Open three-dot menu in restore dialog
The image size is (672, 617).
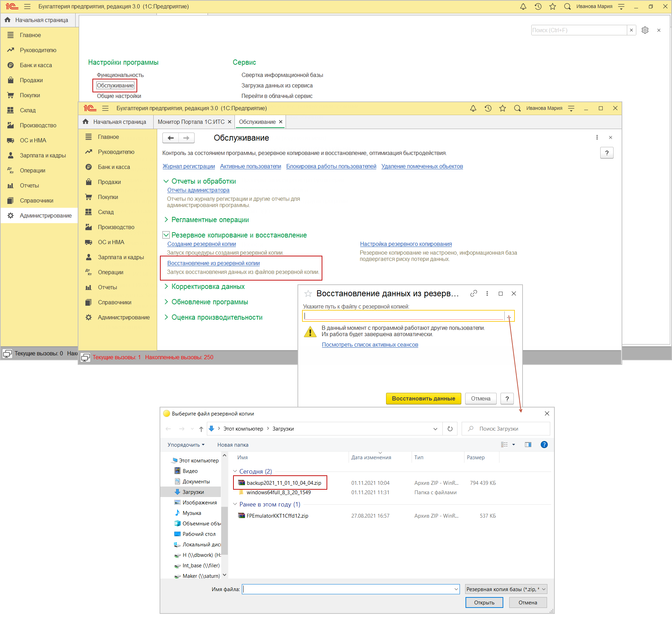(x=487, y=293)
